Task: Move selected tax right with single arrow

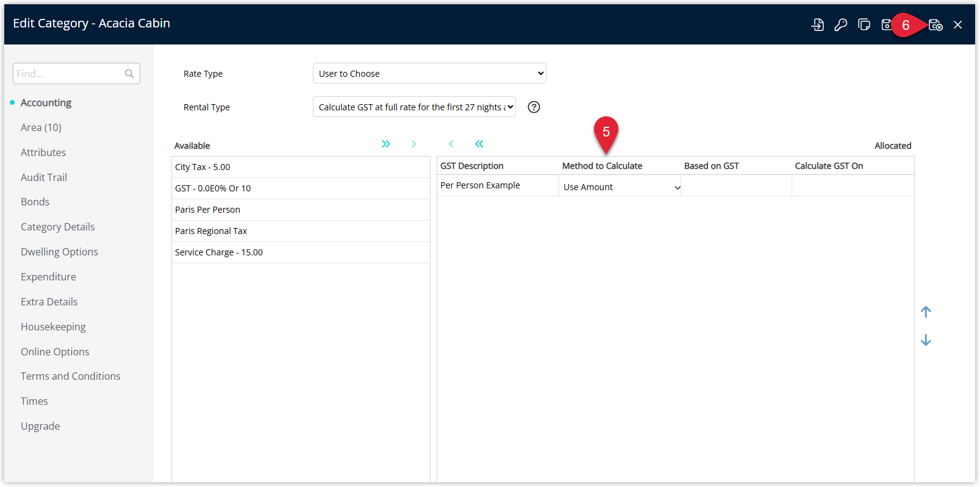Action: [x=413, y=144]
